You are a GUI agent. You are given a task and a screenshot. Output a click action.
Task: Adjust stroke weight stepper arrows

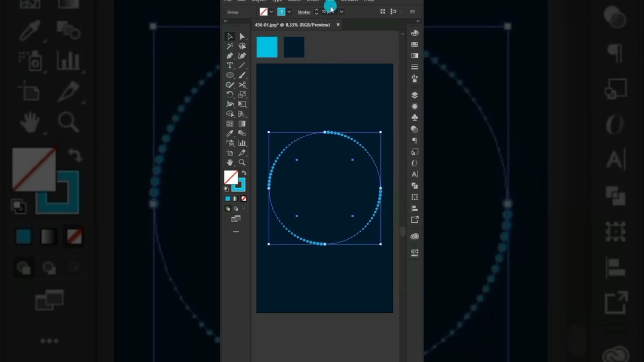(x=316, y=12)
